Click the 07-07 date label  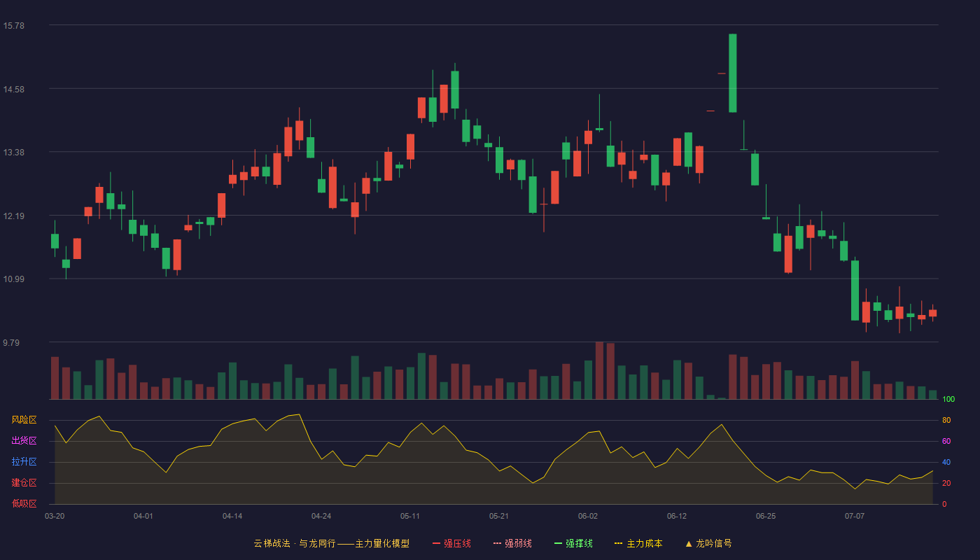pyautogui.click(x=855, y=516)
